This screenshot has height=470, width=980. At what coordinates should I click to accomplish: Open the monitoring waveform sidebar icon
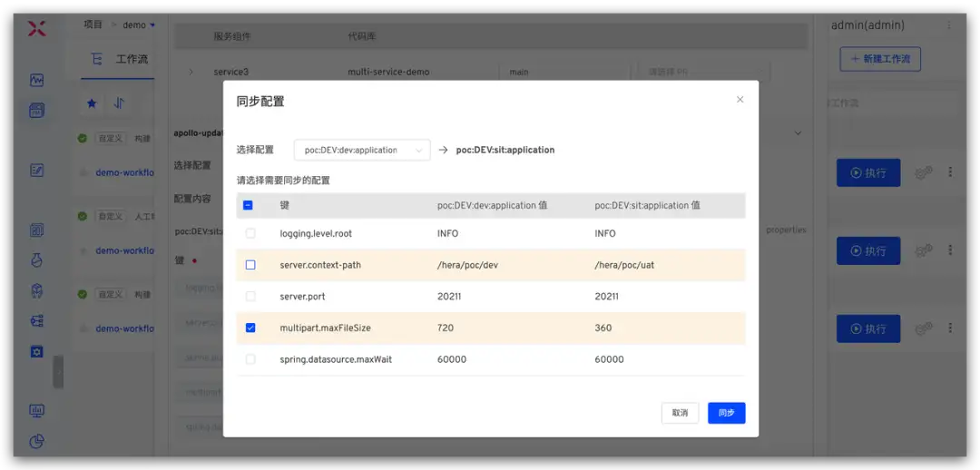(x=37, y=80)
